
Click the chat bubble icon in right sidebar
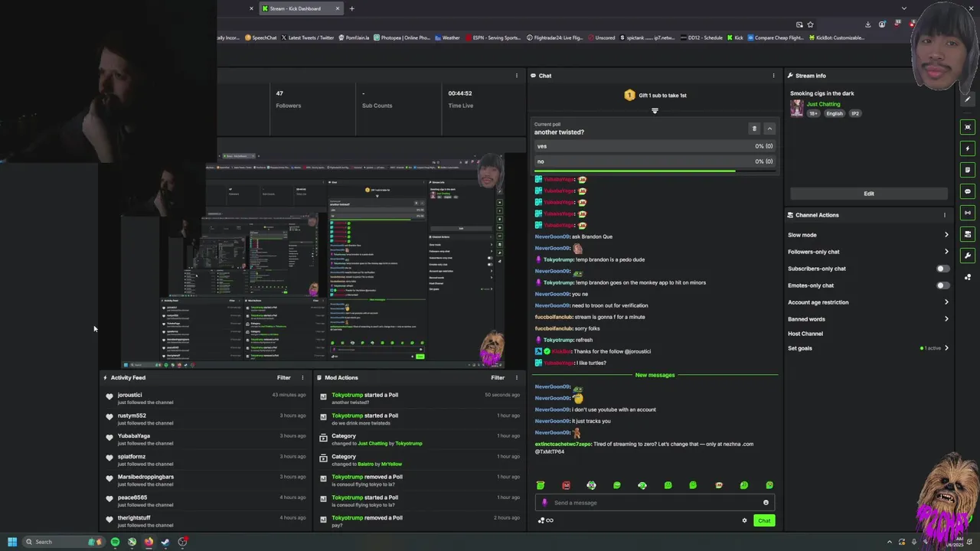point(968,191)
